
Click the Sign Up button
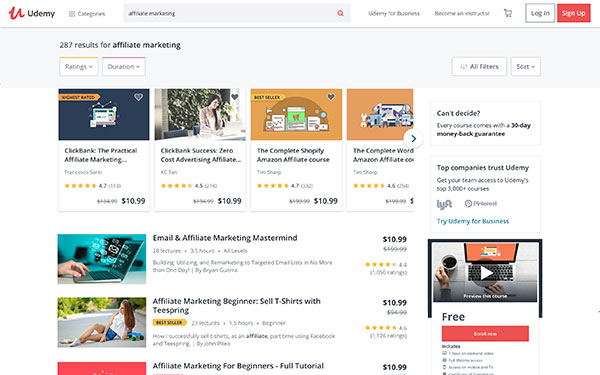coord(574,13)
